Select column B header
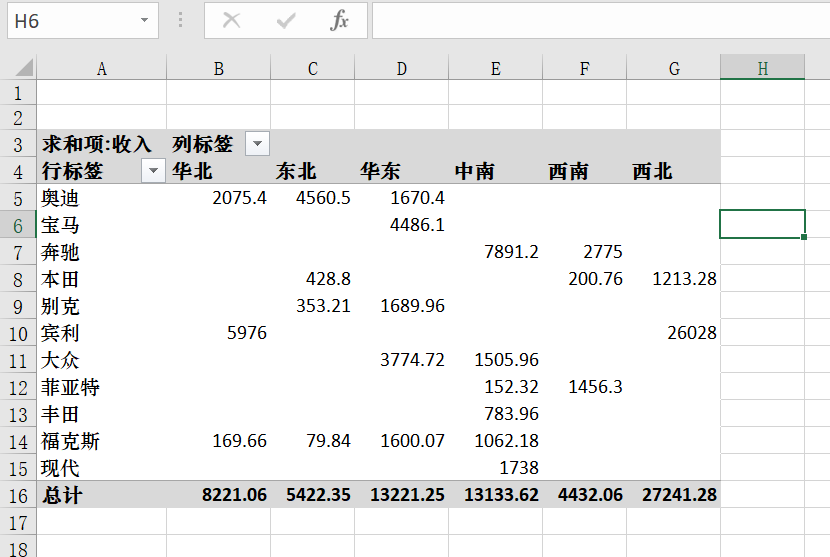830x557 pixels. (x=219, y=68)
